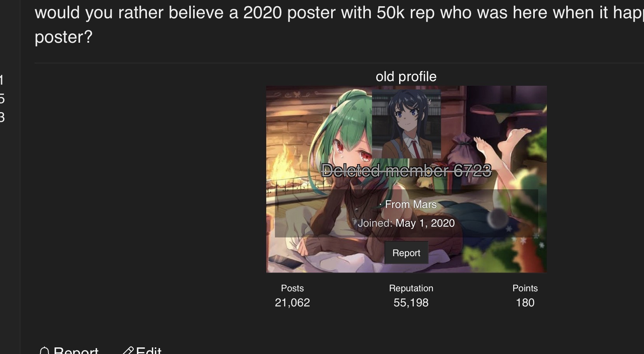Viewport: 644px width, 354px height.
Task: Open the dark-haired girl avatar thumbnail
Action: tap(406, 124)
